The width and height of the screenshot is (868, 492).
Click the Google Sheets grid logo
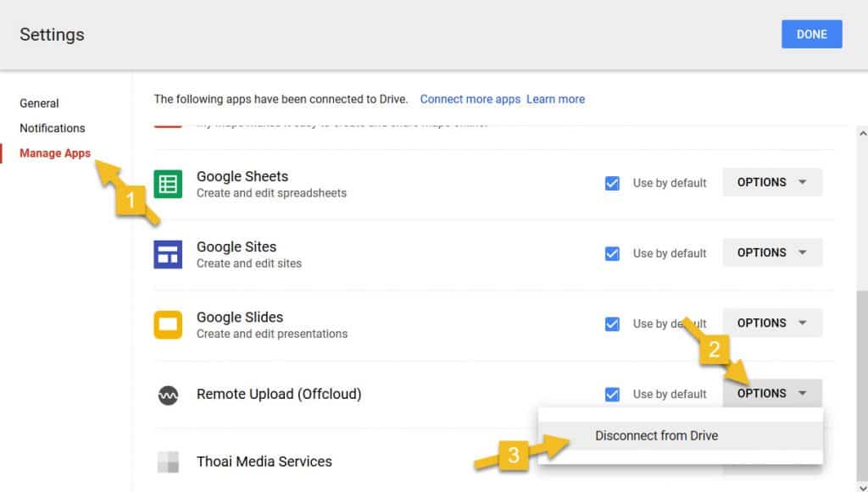[167, 184]
